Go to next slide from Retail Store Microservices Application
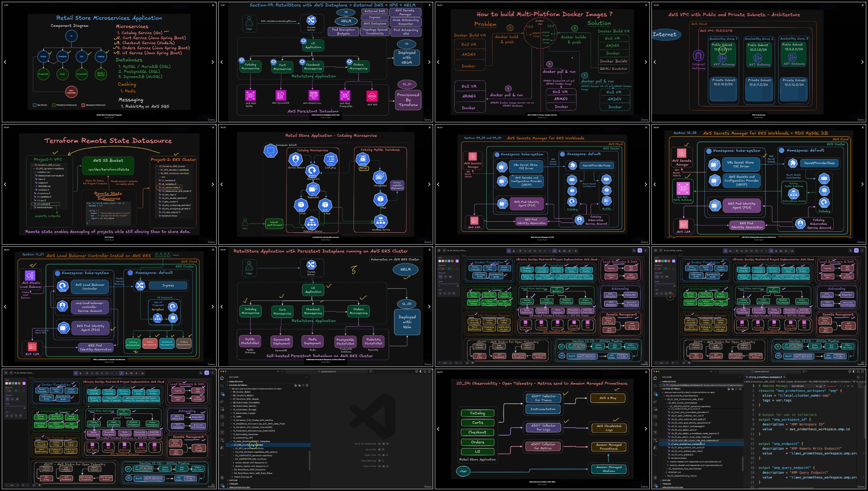This screenshot has height=491, width=868. pyautogui.click(x=213, y=62)
